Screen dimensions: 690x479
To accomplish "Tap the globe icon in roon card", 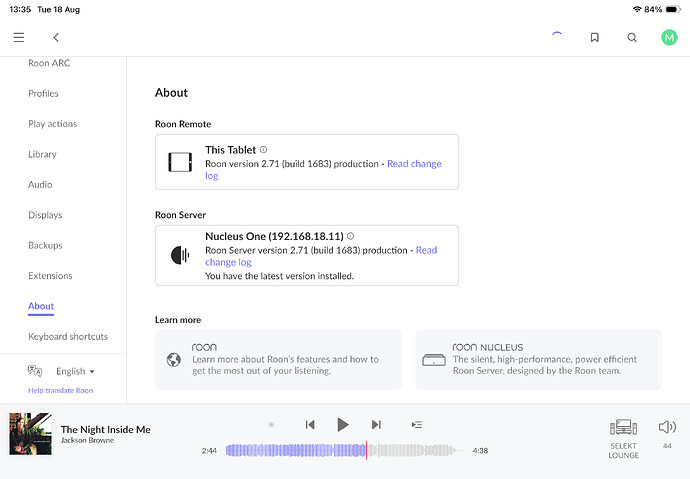I will (x=174, y=360).
